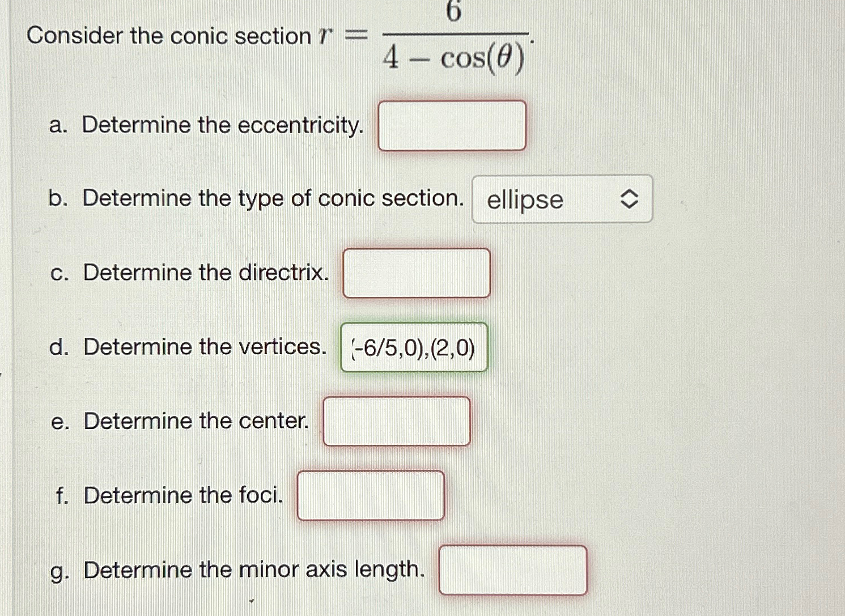Click the minor axis length answer box

pyautogui.click(x=513, y=569)
